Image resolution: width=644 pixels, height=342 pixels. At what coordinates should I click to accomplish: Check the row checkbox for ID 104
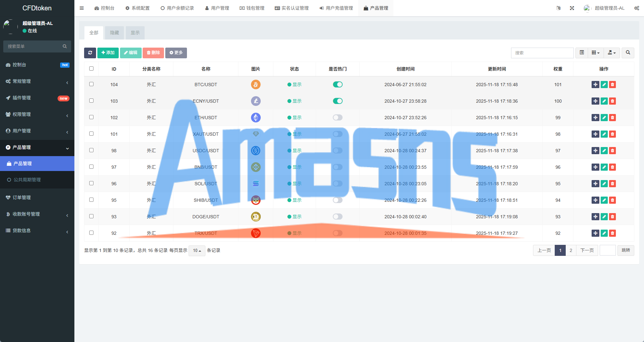click(91, 84)
